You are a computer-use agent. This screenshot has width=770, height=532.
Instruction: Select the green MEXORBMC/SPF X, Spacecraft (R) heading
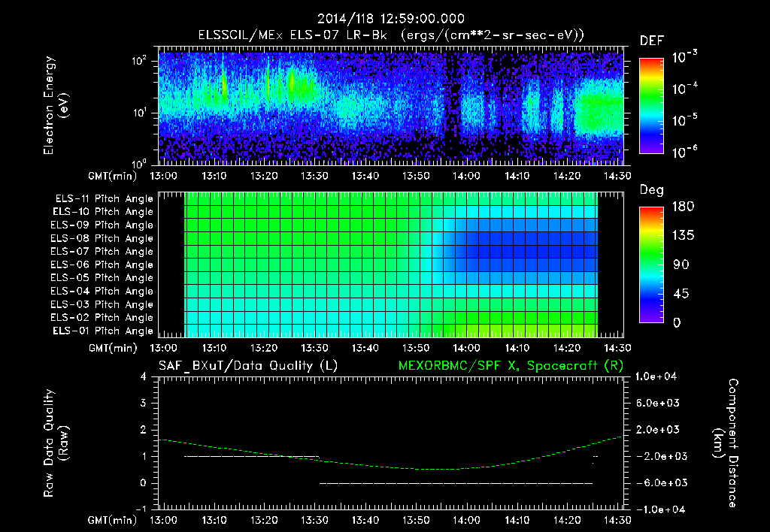coord(511,366)
